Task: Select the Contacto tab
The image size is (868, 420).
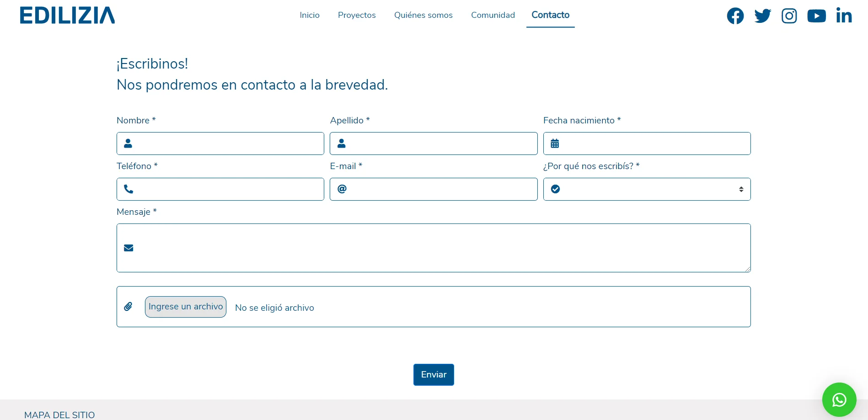Action: point(550,15)
